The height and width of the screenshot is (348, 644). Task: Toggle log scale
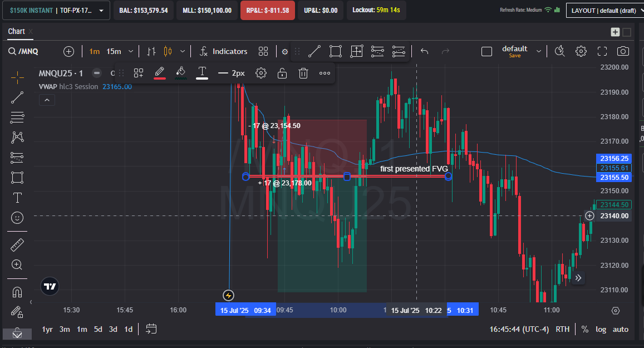pyautogui.click(x=601, y=329)
